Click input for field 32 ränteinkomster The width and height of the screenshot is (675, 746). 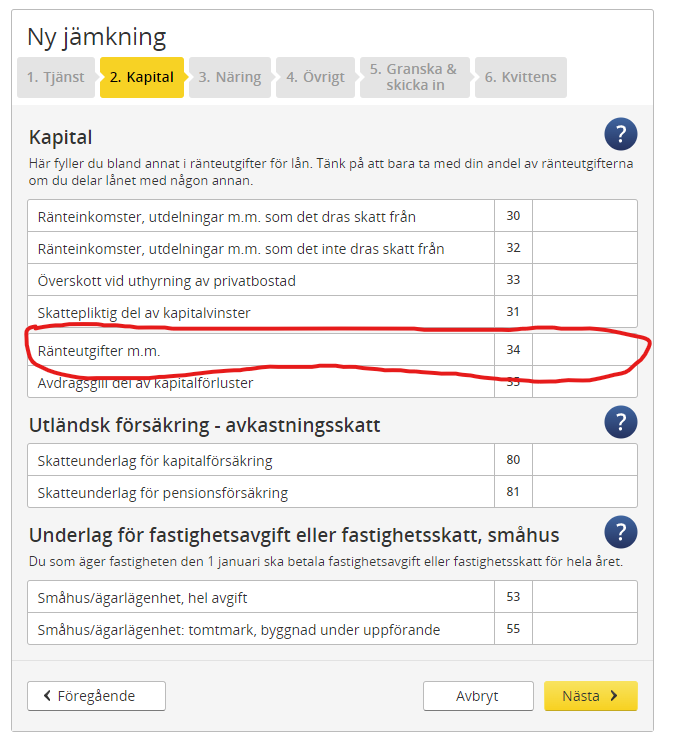tap(584, 248)
